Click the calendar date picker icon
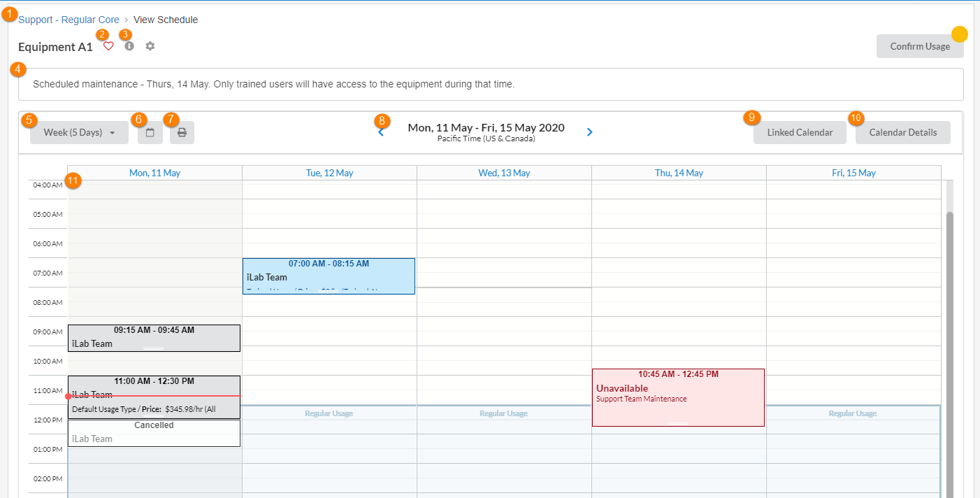This screenshot has width=980, height=498. click(150, 132)
